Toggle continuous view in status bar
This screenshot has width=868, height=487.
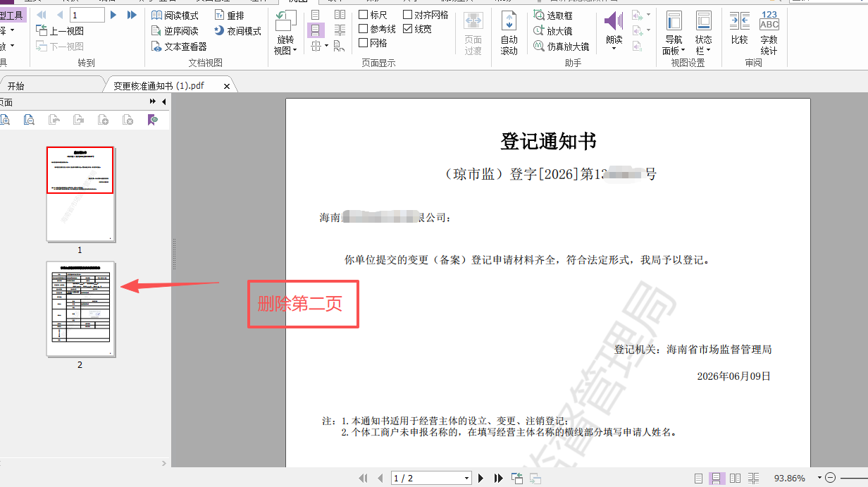click(716, 478)
